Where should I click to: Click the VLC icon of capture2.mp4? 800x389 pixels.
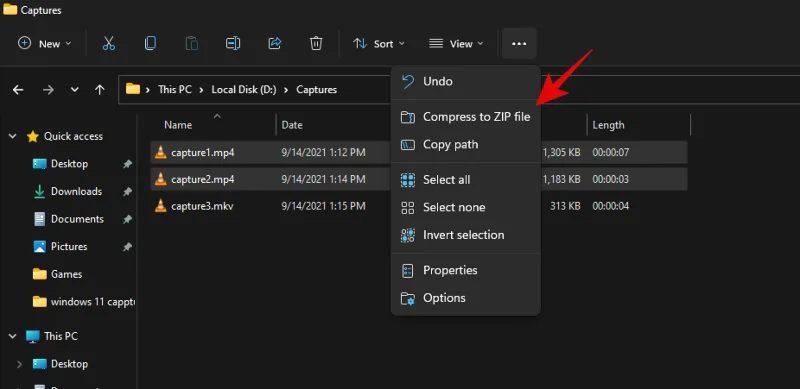click(x=161, y=179)
